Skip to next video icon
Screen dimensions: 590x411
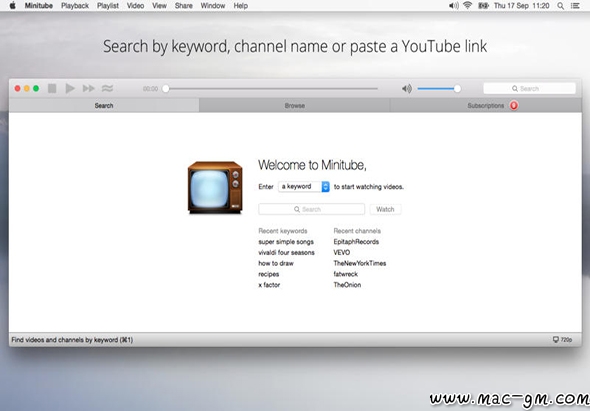(89, 88)
